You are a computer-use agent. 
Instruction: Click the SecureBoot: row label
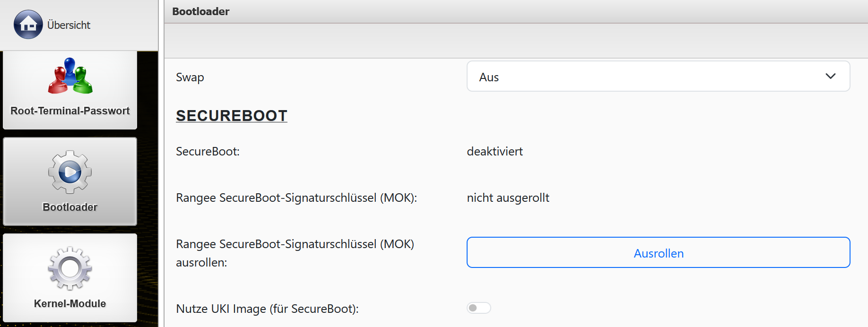click(208, 151)
